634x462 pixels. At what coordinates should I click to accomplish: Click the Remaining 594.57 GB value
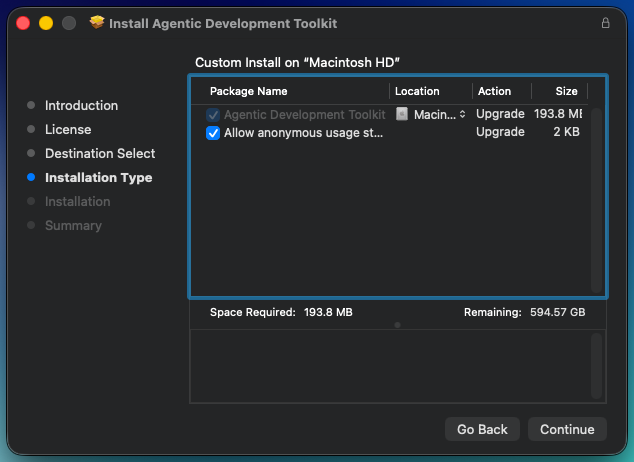[558, 312]
